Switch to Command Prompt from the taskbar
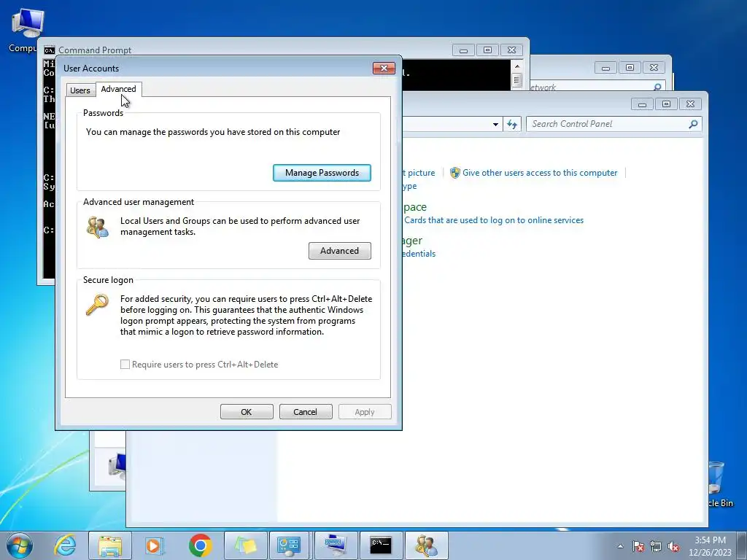Image resolution: width=747 pixels, height=560 pixels. click(381, 545)
